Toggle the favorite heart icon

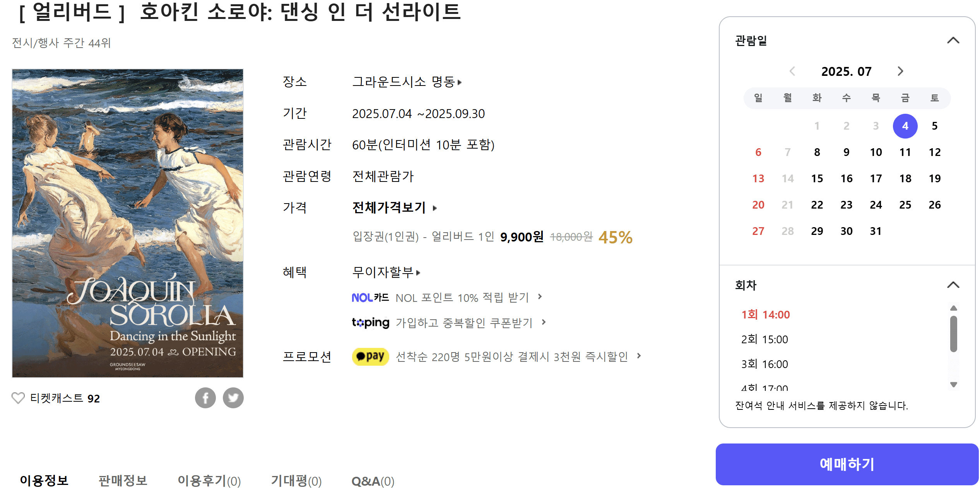coord(18,397)
